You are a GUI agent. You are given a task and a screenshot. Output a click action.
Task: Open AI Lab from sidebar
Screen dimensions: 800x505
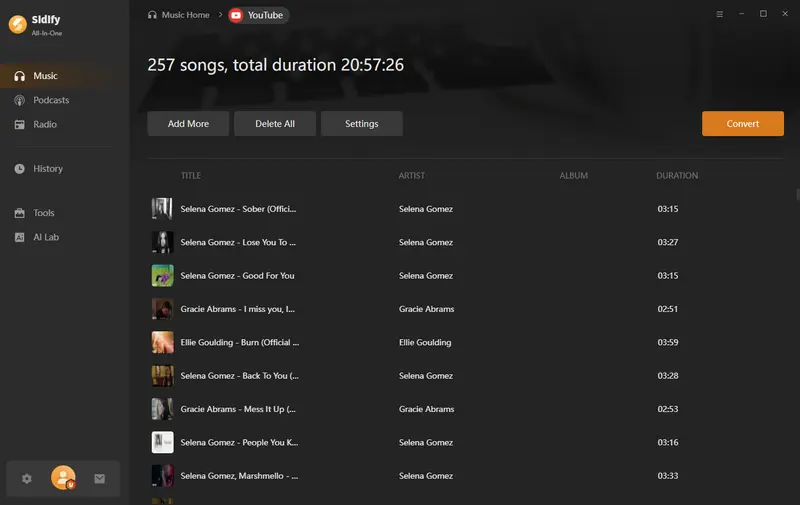pos(46,237)
